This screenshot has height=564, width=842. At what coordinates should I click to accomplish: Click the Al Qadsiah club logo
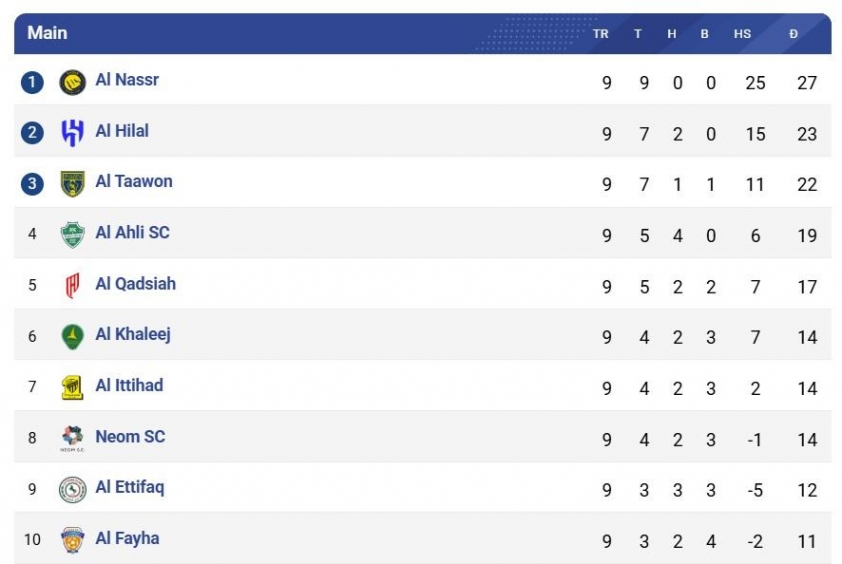[x=72, y=286]
